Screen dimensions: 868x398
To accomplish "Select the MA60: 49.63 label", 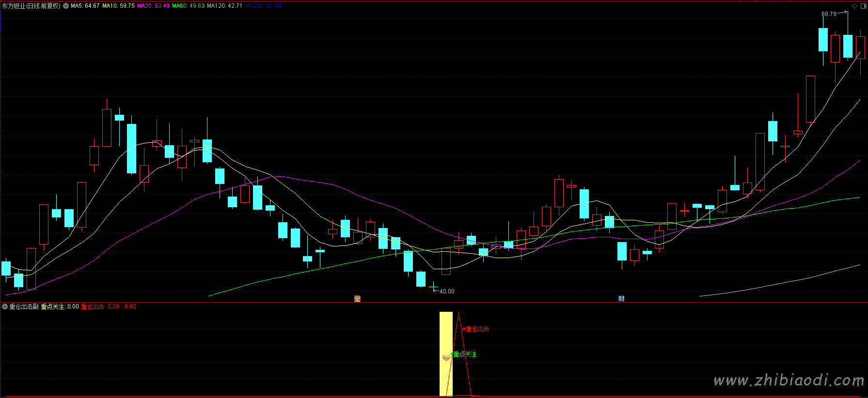I will point(189,6).
